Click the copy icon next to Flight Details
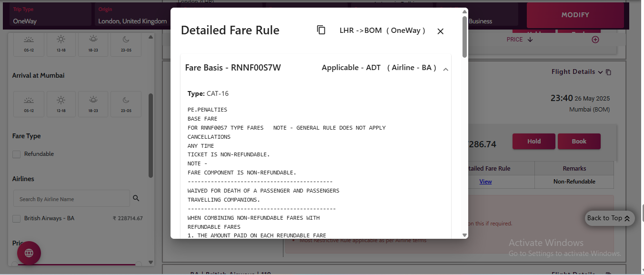The height and width of the screenshot is (275, 644). coord(608,72)
